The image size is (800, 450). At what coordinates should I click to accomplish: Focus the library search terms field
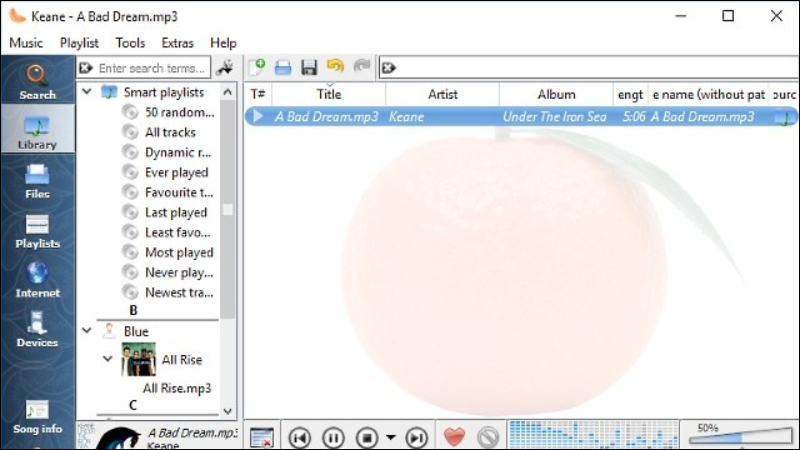tap(152, 68)
